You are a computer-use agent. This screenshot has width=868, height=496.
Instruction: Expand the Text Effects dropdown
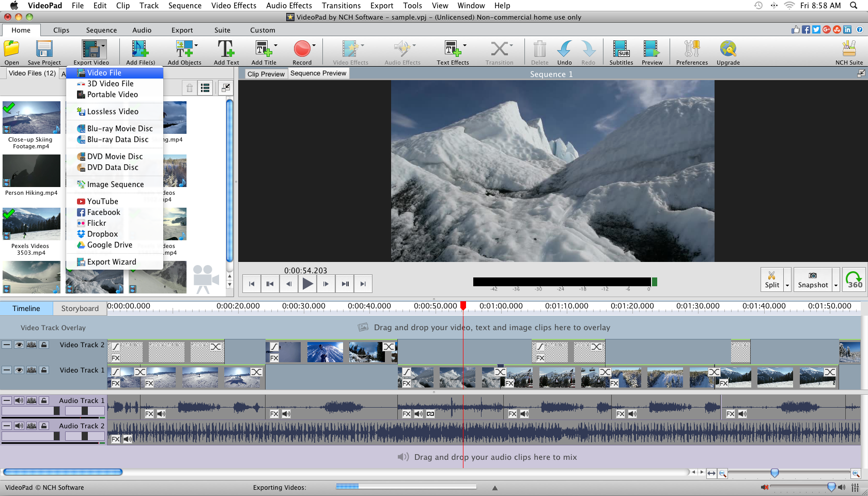[464, 44]
